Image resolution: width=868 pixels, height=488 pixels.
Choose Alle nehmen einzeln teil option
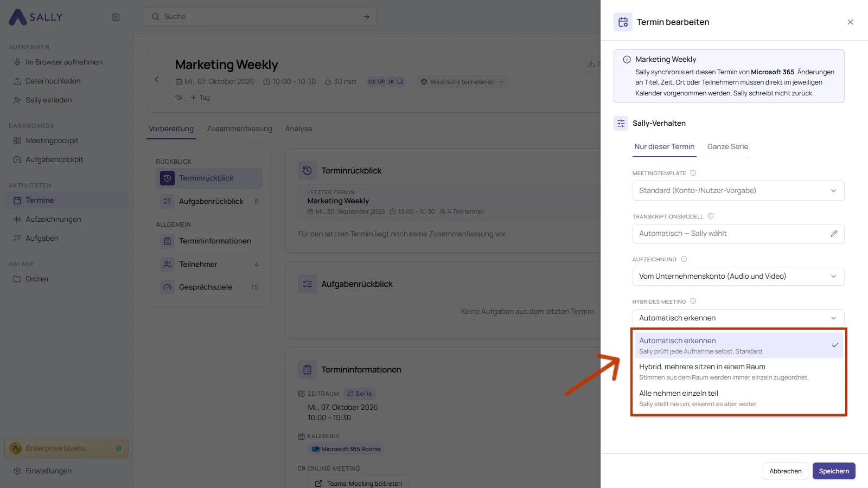point(739,398)
